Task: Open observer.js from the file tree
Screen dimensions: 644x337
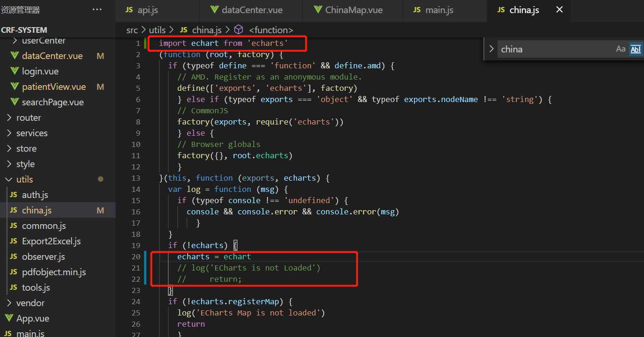Action: coord(43,257)
